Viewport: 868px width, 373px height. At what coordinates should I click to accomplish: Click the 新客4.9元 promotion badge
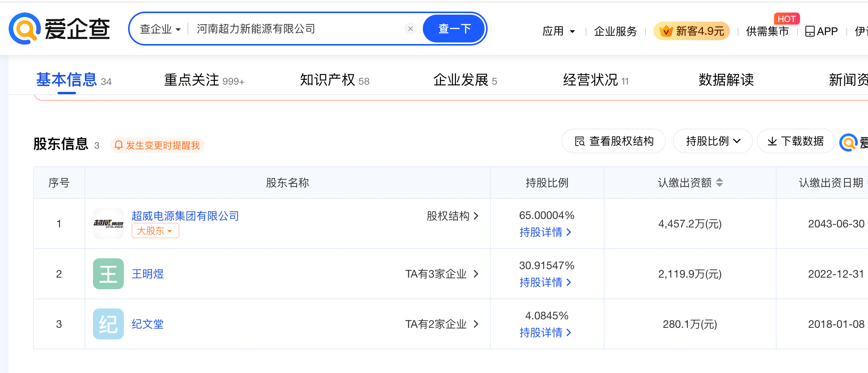click(692, 31)
